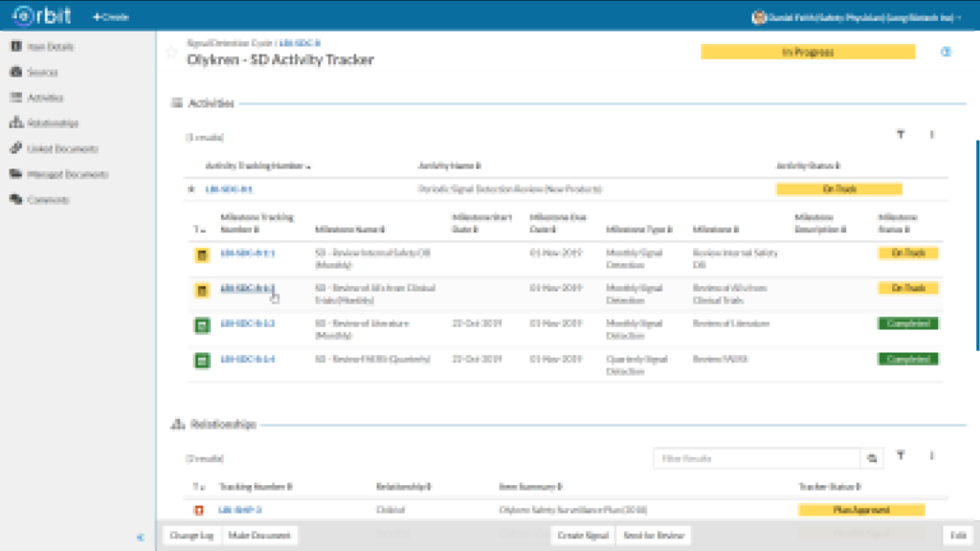The height and width of the screenshot is (551, 980).
Task: Open the Activities table more-options menu
Action: pyautogui.click(x=931, y=134)
